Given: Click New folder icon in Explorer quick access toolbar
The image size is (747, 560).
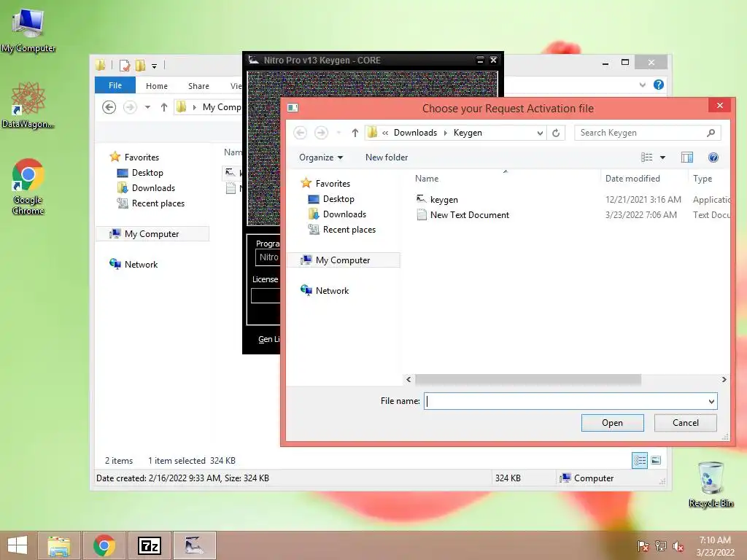Looking at the screenshot, I should point(140,65).
